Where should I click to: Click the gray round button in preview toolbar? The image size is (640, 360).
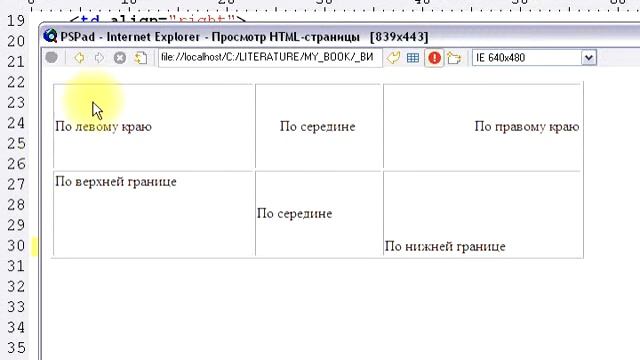pyautogui.click(x=51, y=58)
